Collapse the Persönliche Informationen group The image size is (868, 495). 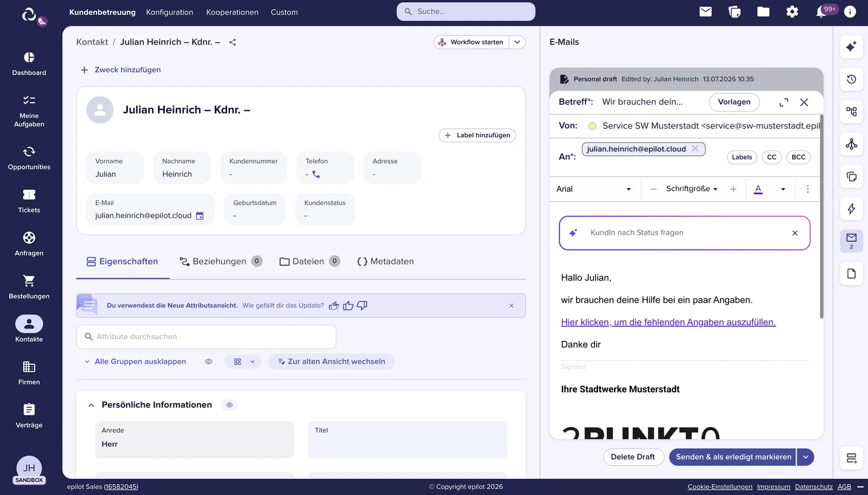(91, 405)
